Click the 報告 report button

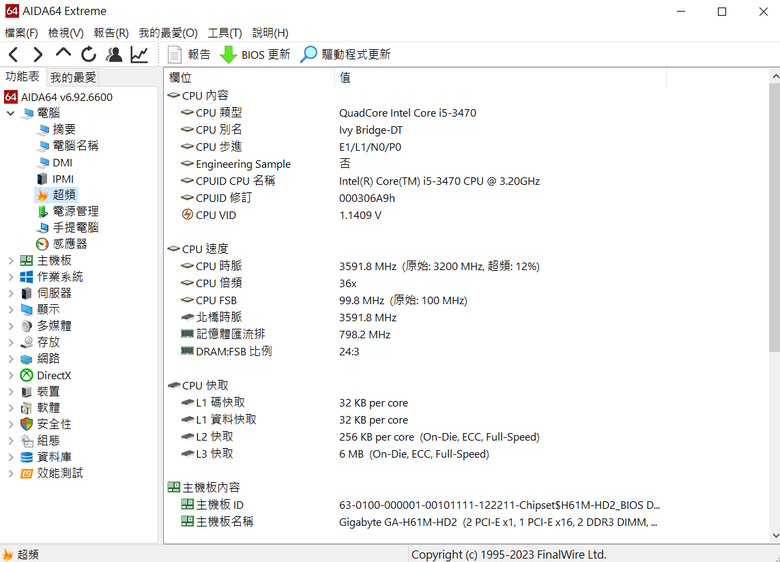click(189, 54)
